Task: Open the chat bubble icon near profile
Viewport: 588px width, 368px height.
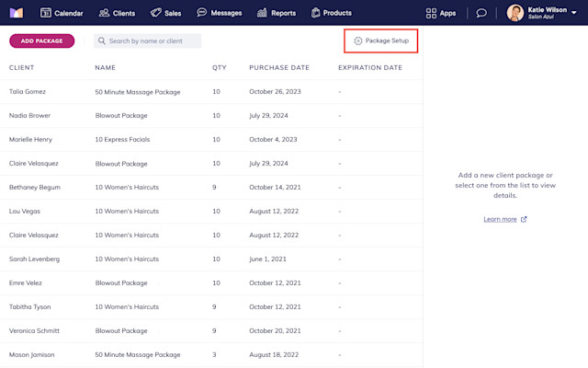Action: [481, 13]
